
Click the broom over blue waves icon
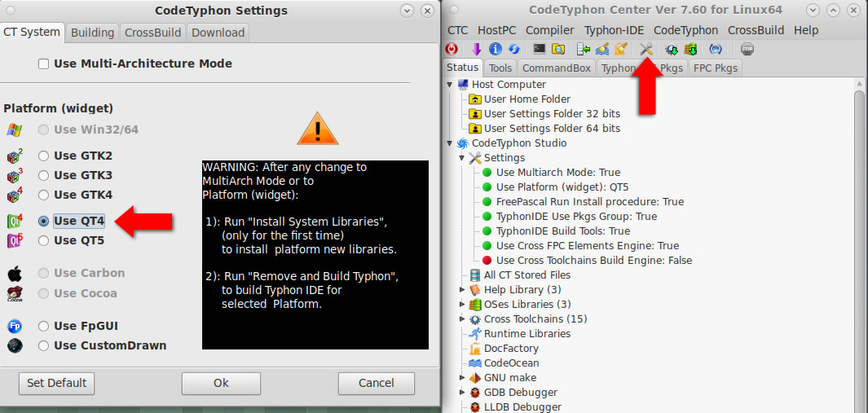(x=602, y=49)
